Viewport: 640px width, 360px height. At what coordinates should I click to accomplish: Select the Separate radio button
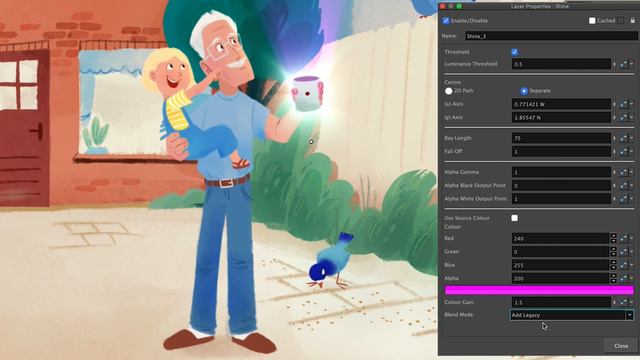tap(524, 91)
